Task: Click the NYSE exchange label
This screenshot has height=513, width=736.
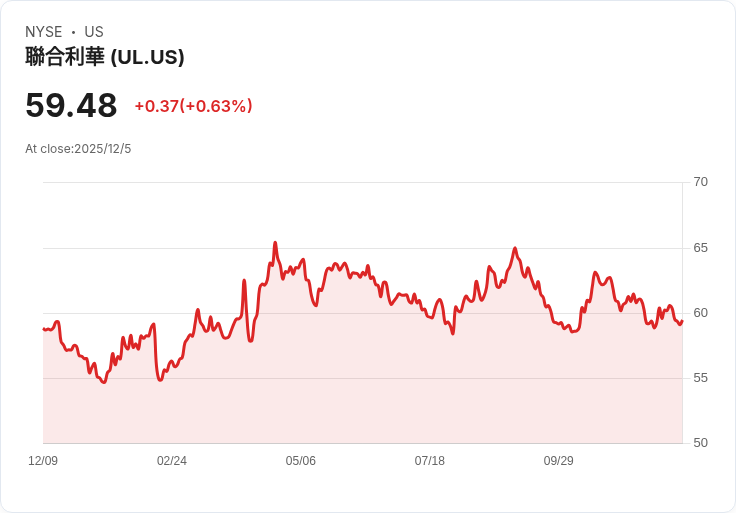Action: point(44,32)
